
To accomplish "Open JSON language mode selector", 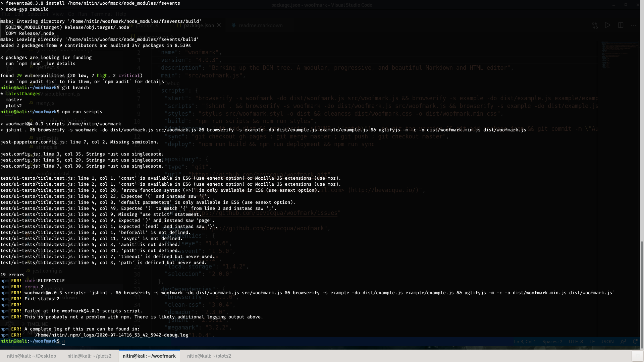I will point(607,342).
